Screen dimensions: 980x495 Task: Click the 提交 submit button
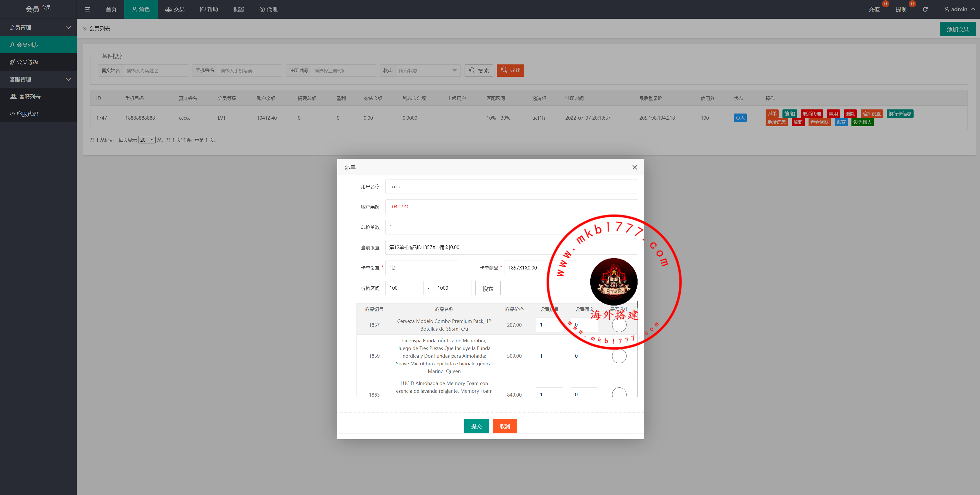(476, 426)
